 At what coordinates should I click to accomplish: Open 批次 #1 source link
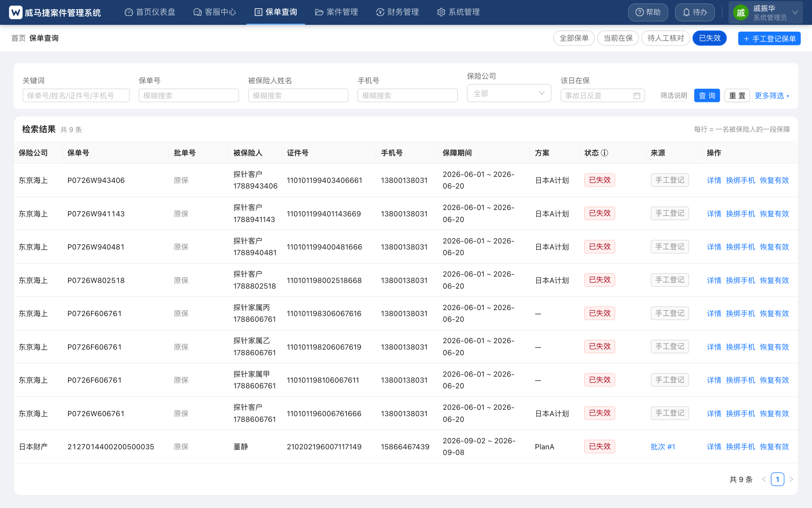[663, 447]
